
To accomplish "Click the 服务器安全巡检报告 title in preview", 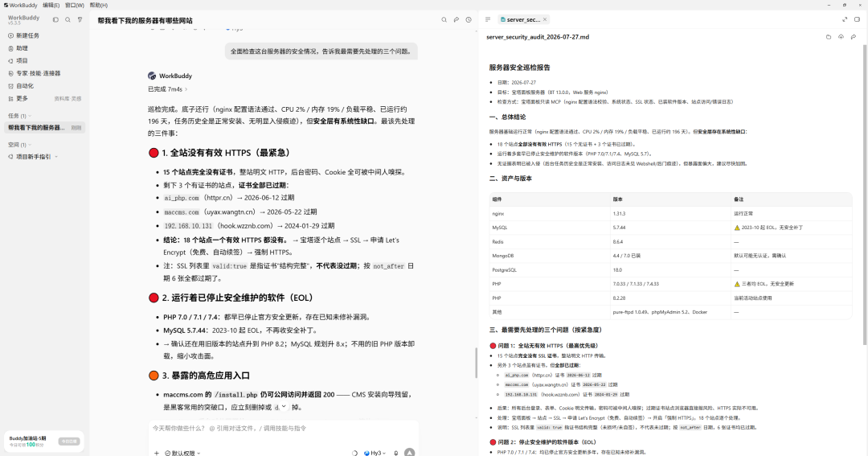I will click(x=519, y=68).
